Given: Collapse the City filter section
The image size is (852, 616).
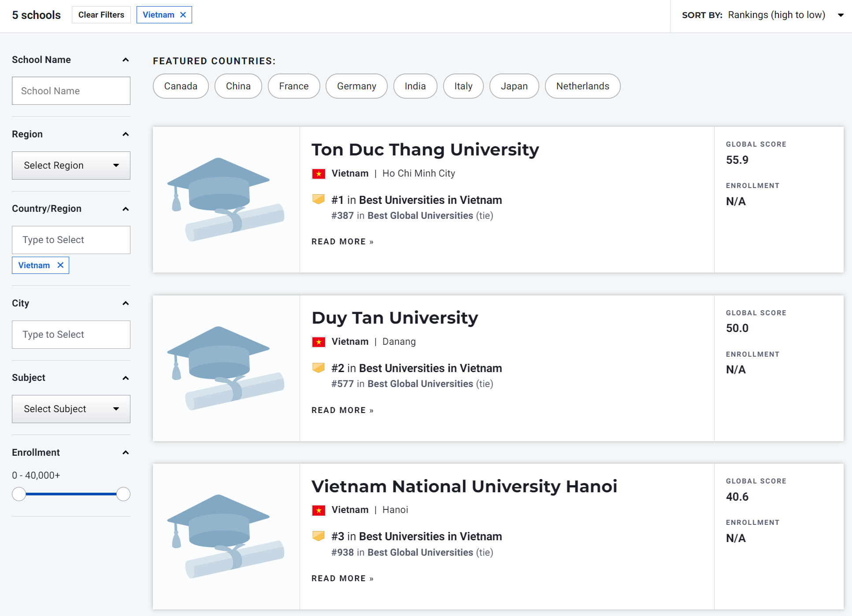Looking at the screenshot, I should click(x=126, y=303).
